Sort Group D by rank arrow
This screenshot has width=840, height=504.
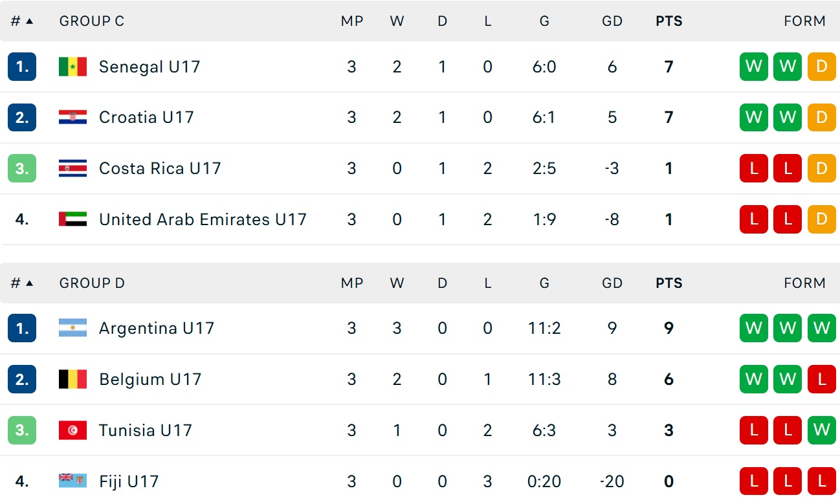click(29, 283)
